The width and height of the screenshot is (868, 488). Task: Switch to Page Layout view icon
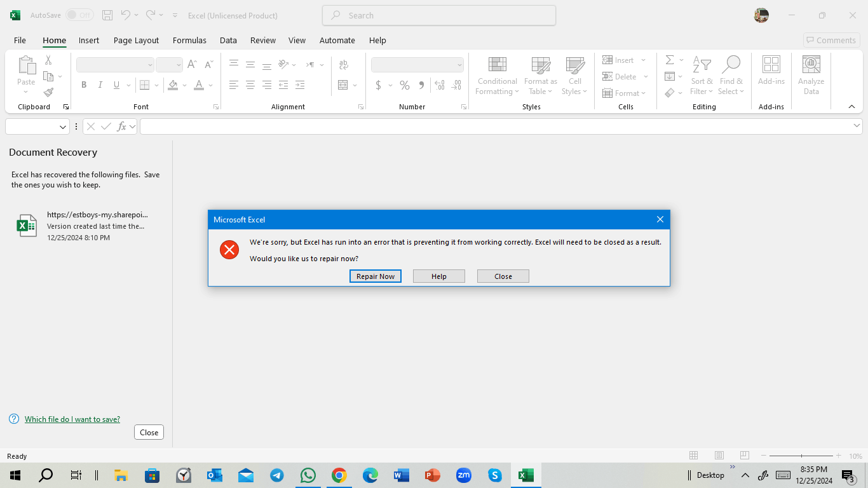(x=719, y=456)
